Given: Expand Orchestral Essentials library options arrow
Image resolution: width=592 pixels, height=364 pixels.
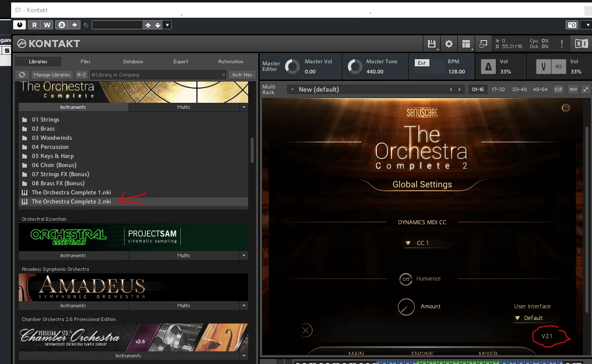Looking at the screenshot, I should tap(244, 256).
